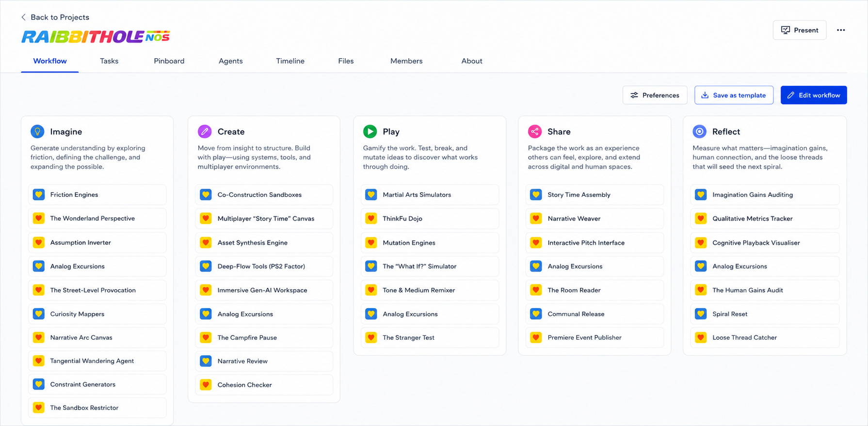Open Premiere Event Publisher item
The image size is (868, 426).
pos(595,337)
